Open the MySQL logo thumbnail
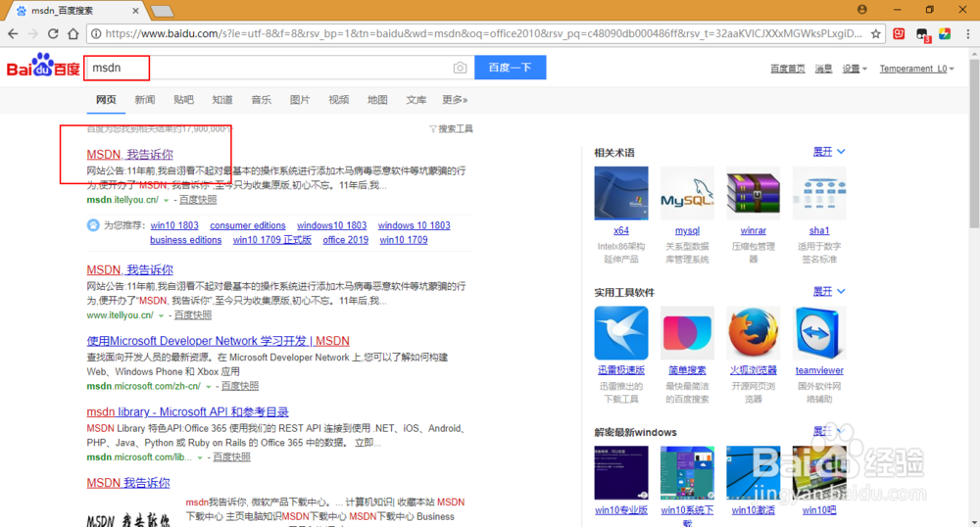The width and height of the screenshot is (980, 527). click(687, 193)
